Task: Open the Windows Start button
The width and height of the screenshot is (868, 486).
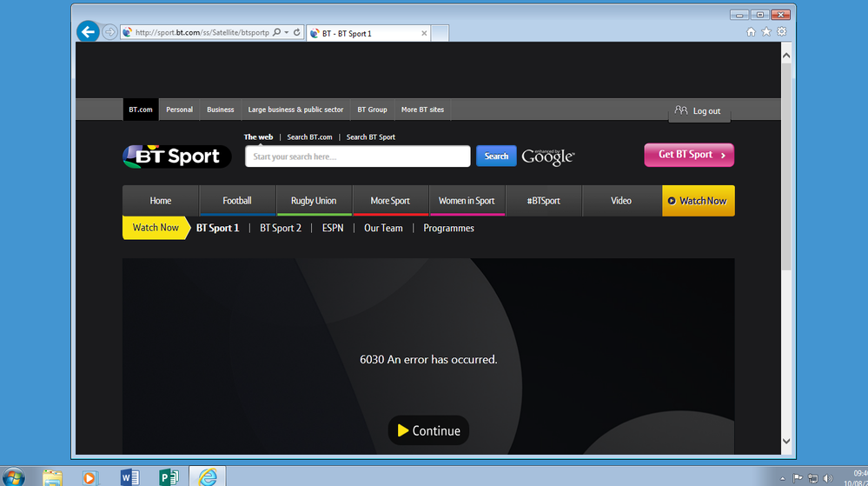Action: pyautogui.click(x=13, y=477)
